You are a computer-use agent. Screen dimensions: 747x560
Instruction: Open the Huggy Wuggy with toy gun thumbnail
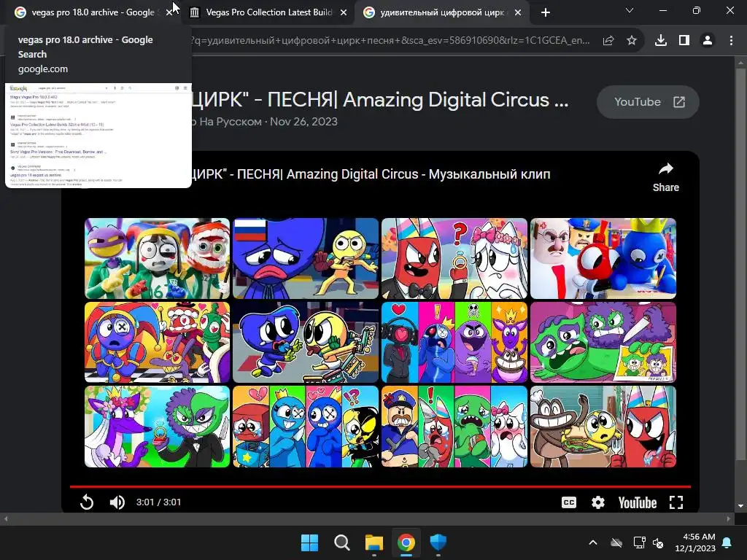pos(306,343)
